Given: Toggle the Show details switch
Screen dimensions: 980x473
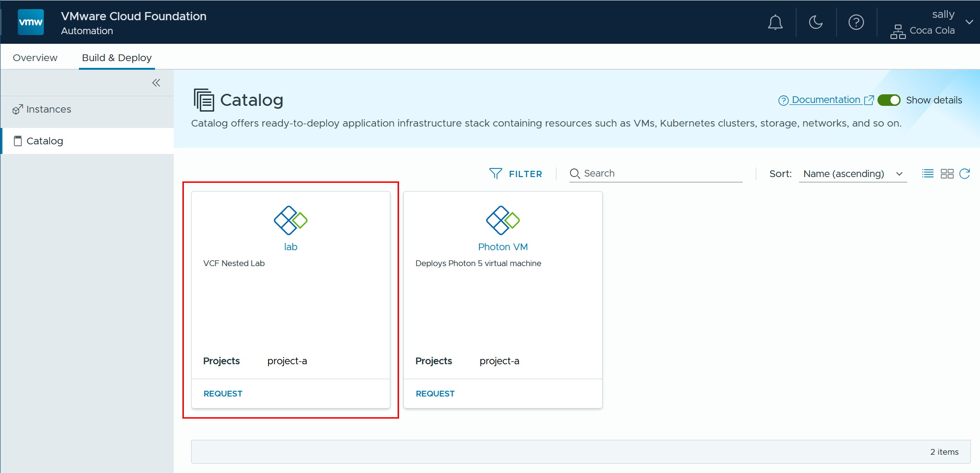Looking at the screenshot, I should [889, 100].
